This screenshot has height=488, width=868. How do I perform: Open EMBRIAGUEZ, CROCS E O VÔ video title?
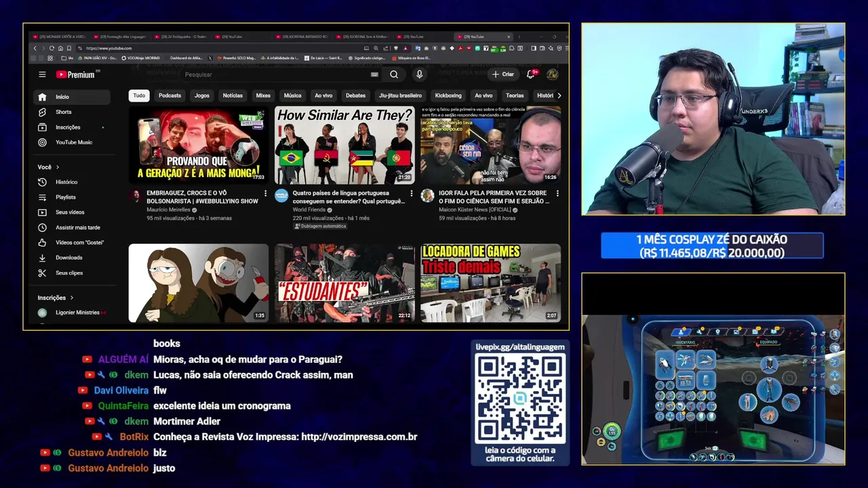203,197
